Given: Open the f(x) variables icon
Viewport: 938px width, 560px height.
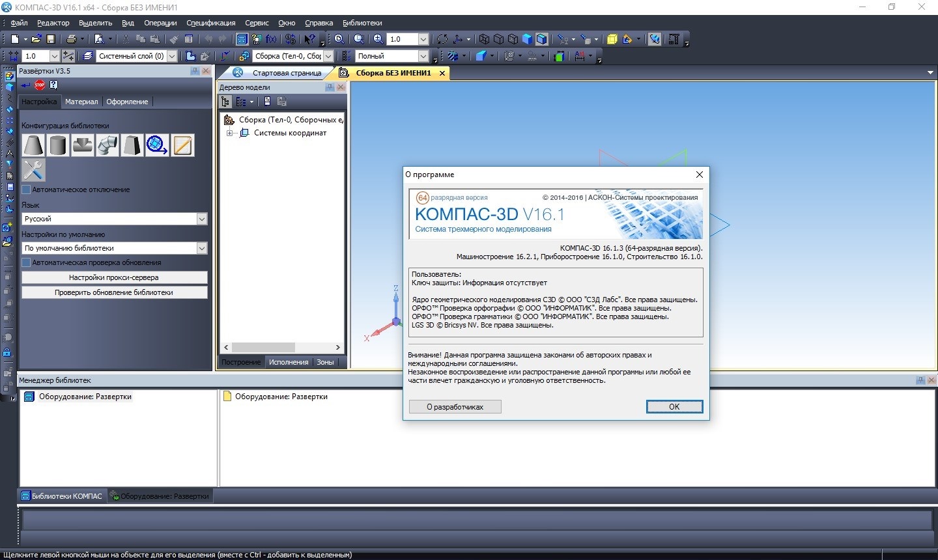Looking at the screenshot, I should (x=271, y=39).
